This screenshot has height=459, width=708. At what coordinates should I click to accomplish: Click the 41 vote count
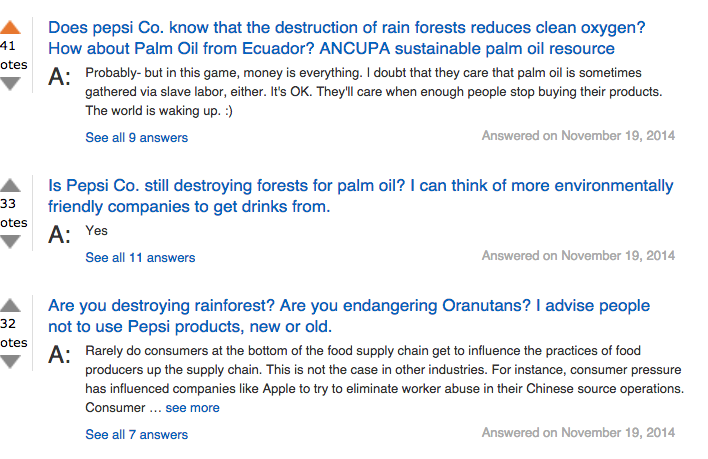[8, 46]
